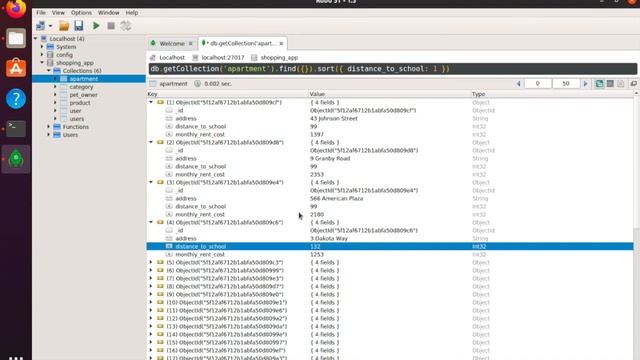Viewport: 640px width, 360px height.
Task: Open Firefox from the Ubuntu dock
Action: click(x=16, y=9)
